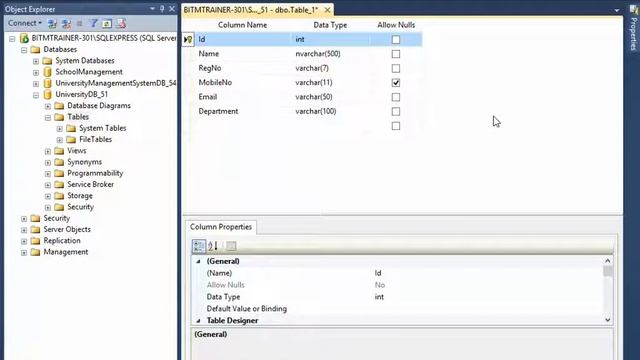
Task: Open the document tab list dropdown
Action: (x=616, y=10)
